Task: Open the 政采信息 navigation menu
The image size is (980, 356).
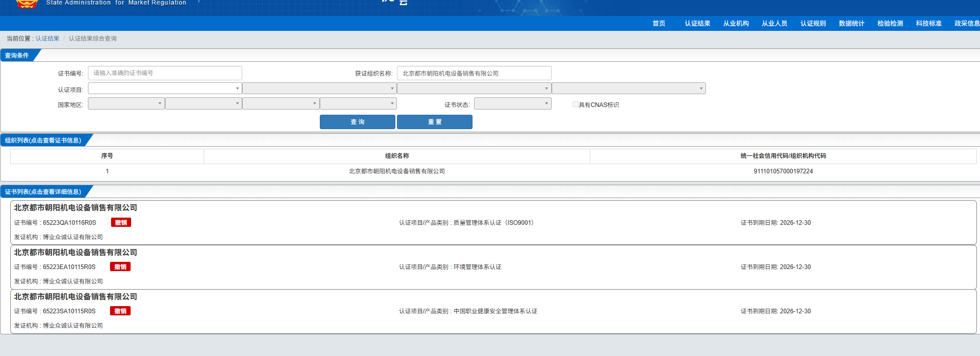Action: [x=967, y=23]
